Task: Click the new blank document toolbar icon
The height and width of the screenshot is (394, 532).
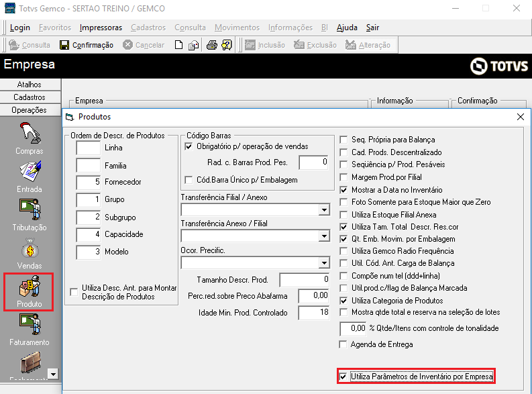Action: click(x=178, y=45)
